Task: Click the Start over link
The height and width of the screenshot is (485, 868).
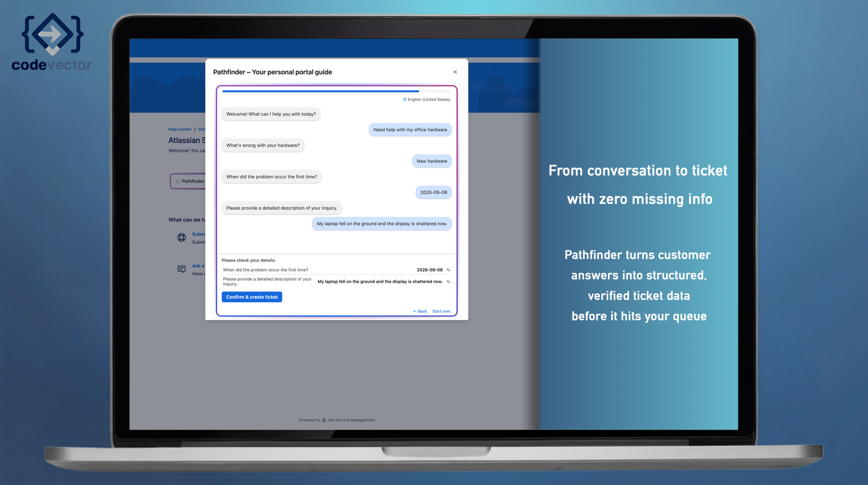Action: click(441, 311)
